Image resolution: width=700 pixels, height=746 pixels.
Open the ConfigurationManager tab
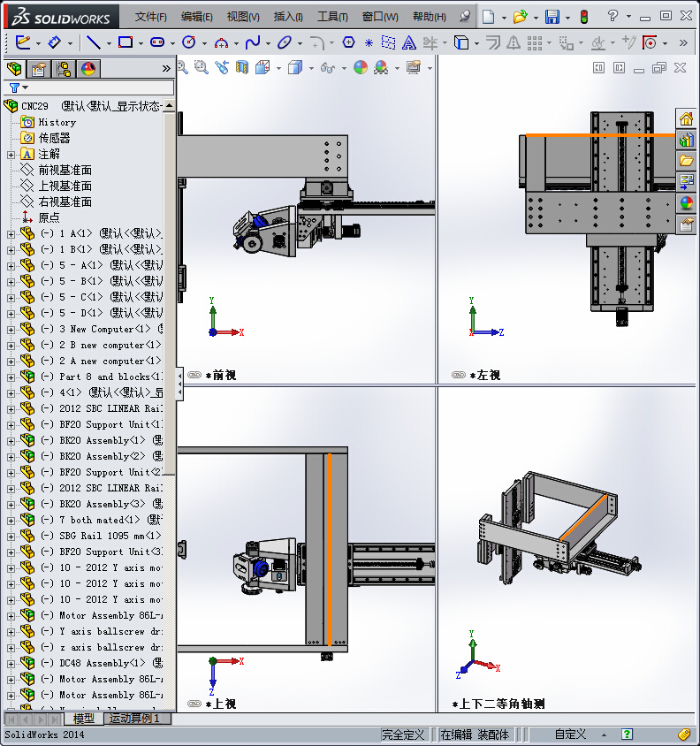click(64, 69)
